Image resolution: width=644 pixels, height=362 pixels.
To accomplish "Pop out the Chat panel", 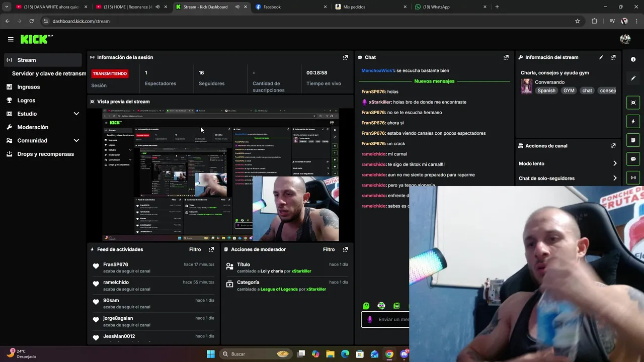I will click(506, 57).
